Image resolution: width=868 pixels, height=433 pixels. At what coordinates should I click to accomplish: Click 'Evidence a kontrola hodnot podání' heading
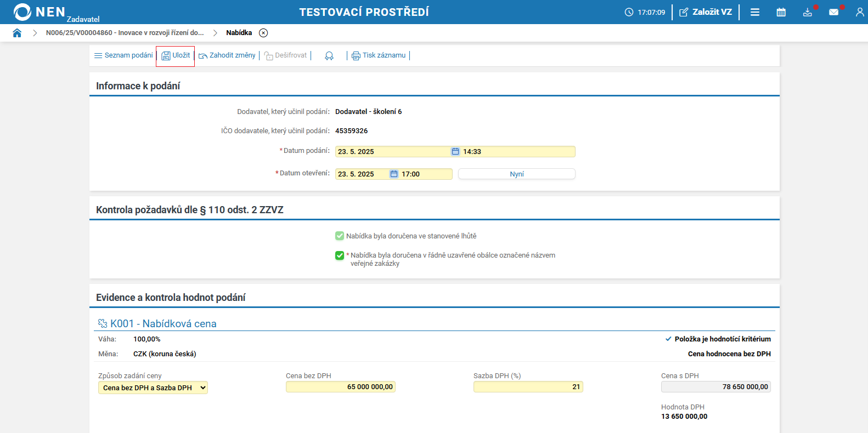click(171, 298)
